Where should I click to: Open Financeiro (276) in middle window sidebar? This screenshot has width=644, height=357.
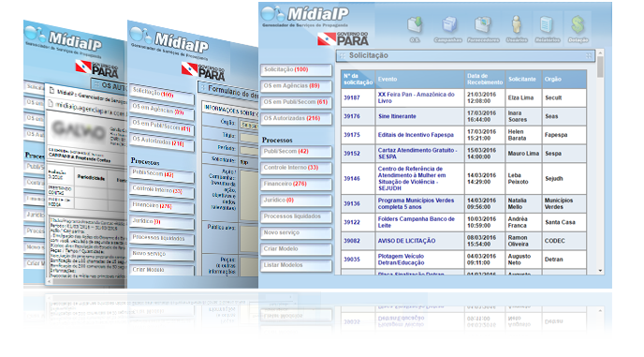[162, 205]
